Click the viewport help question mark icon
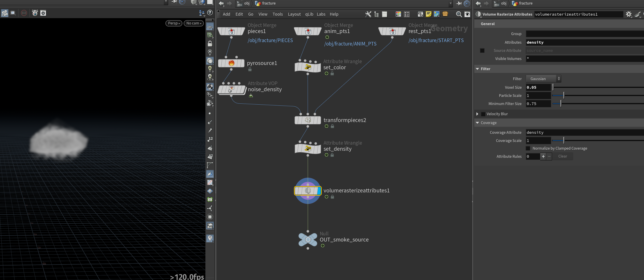Image resolution: width=644 pixels, height=280 pixels. click(210, 12)
